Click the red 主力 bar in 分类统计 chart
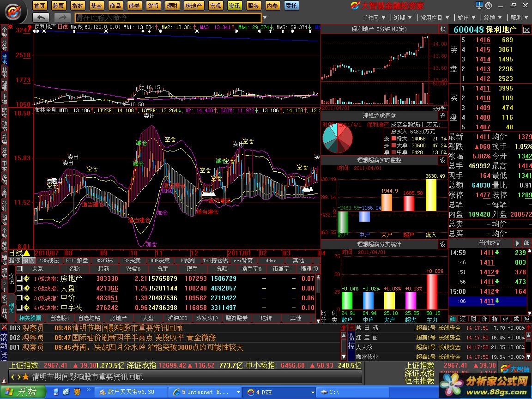The image size is (532, 399). [432, 292]
